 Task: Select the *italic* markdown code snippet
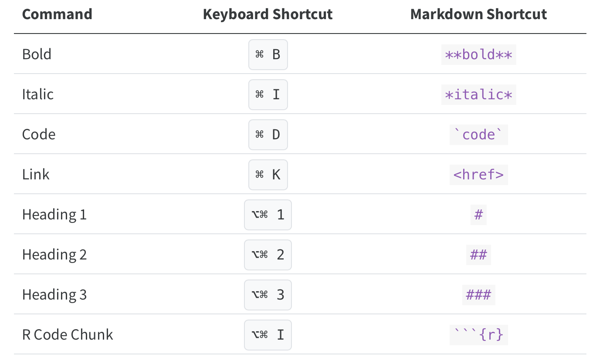point(478,95)
